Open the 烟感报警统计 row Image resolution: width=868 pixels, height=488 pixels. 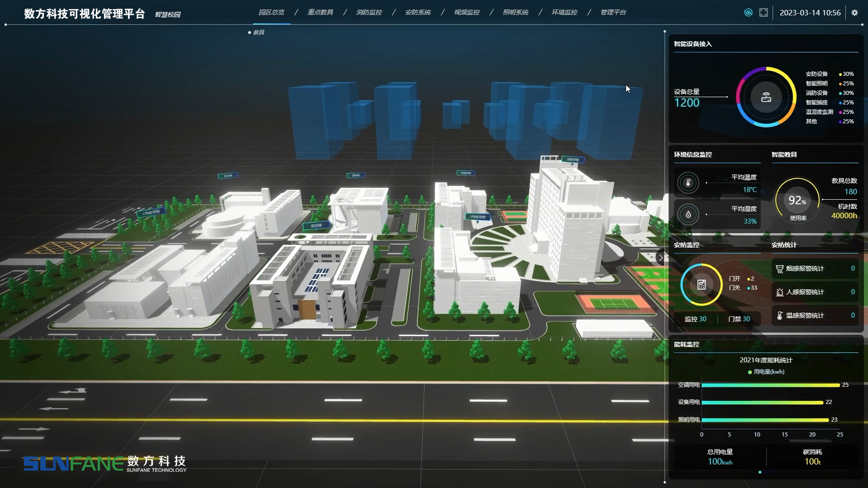[x=815, y=269]
